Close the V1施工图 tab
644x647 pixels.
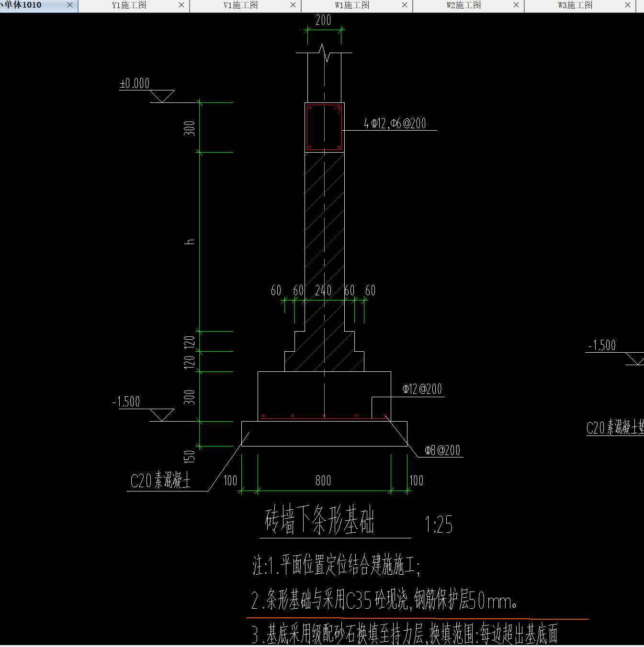click(293, 5)
